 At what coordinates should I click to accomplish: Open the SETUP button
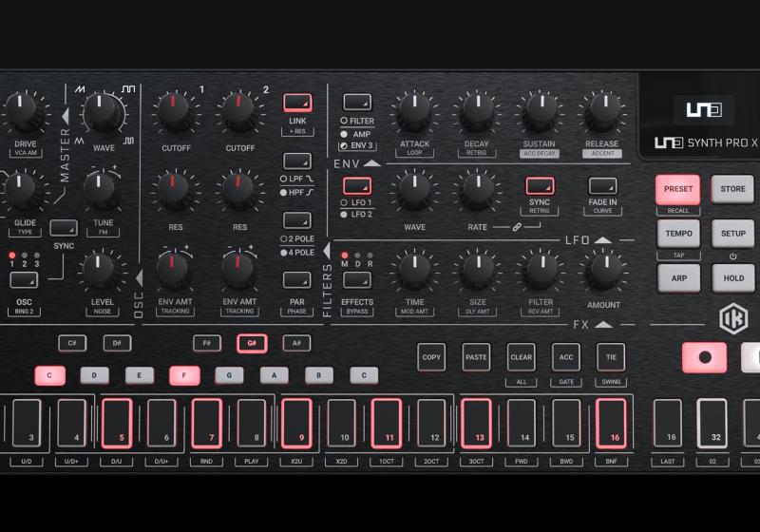click(732, 234)
